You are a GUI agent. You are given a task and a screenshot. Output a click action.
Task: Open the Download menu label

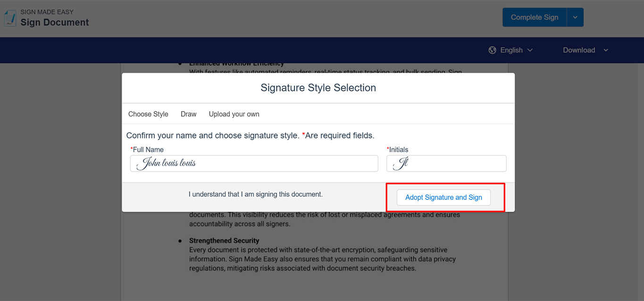579,50
